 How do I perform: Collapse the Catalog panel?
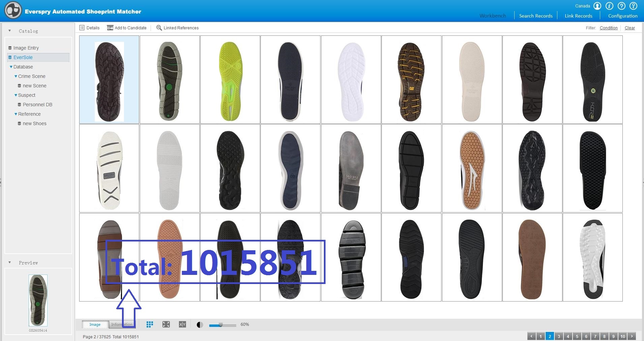(x=9, y=31)
